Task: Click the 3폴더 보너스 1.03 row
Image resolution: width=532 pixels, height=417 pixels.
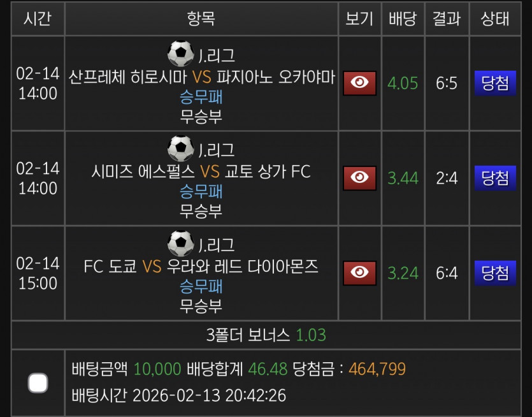Action: tap(266, 335)
